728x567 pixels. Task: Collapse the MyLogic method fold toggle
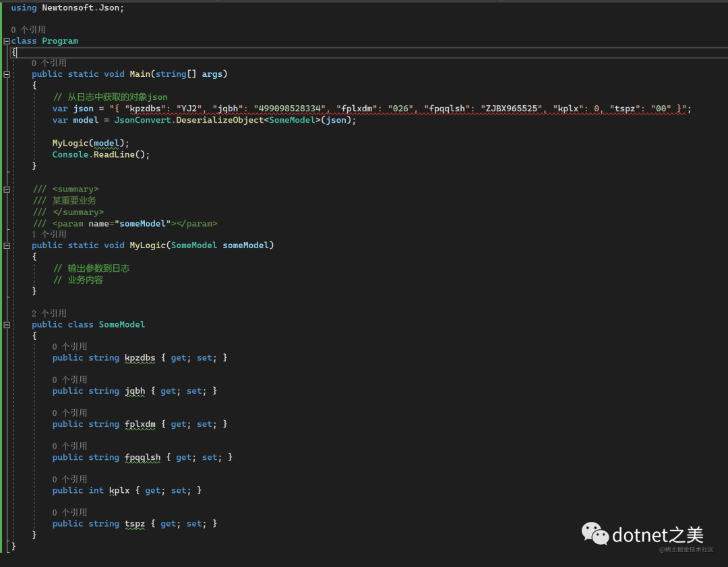7,245
